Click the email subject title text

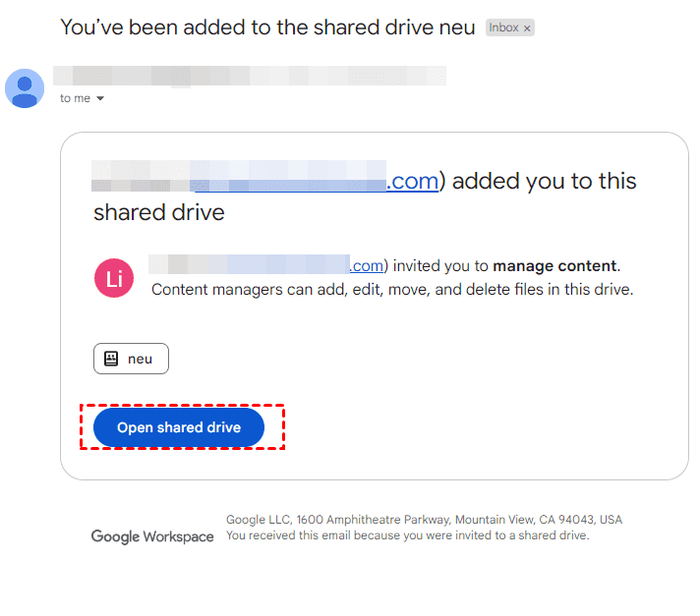[x=267, y=28]
